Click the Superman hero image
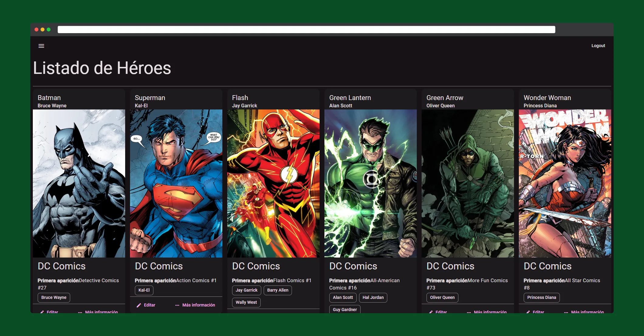The image size is (644, 336). [x=176, y=183]
